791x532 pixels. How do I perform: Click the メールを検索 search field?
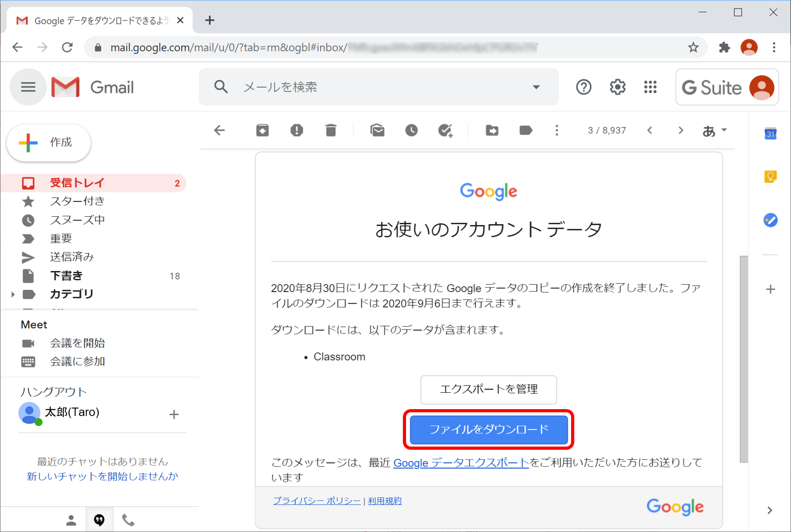378,87
